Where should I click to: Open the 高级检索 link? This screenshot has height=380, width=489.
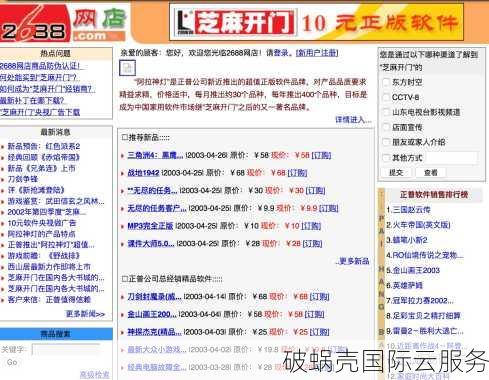tap(95, 375)
